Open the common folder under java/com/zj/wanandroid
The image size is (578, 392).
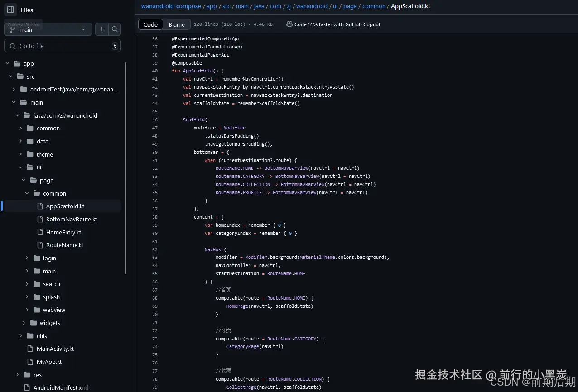pos(48,129)
